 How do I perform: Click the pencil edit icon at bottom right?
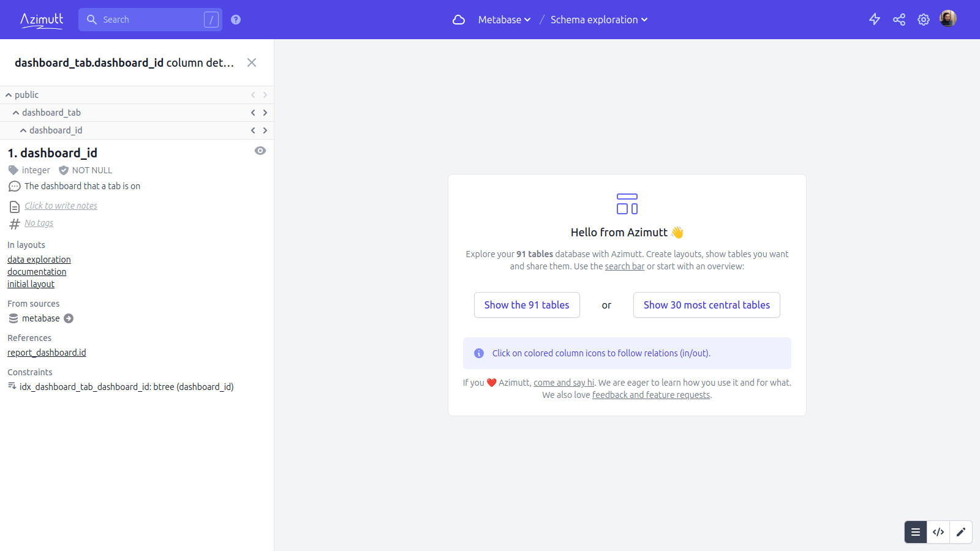pos(961,532)
